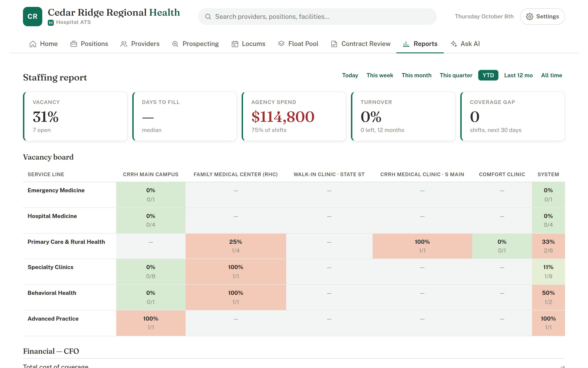Viewport: 588px width, 368px height.
Task: Click the Contract Review document icon
Action: [334, 44]
